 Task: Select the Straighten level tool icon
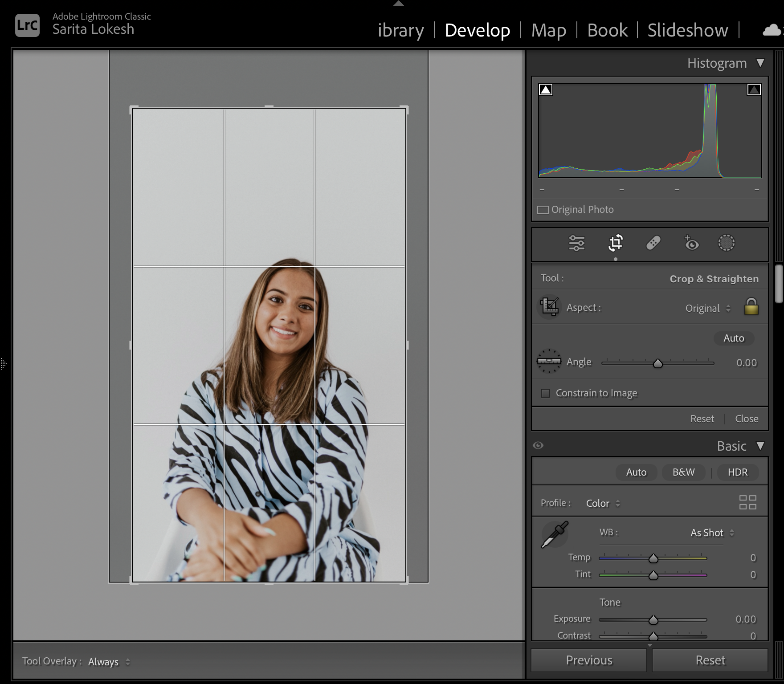[549, 361]
